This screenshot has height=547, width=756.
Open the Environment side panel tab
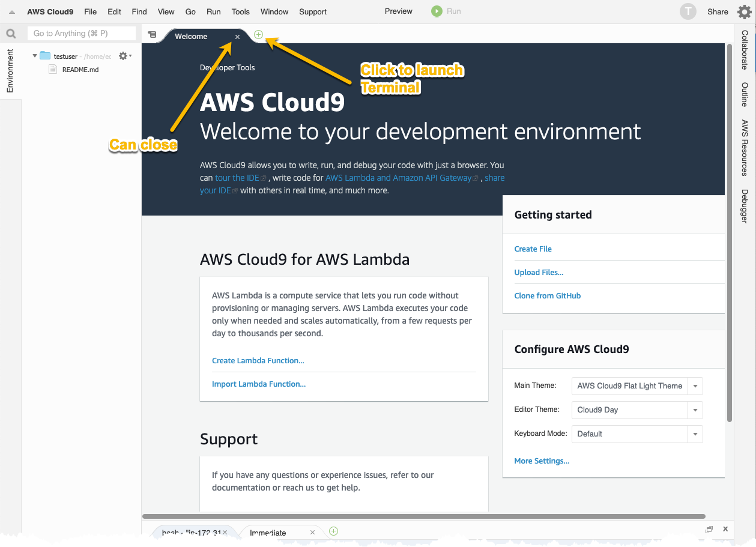pyautogui.click(x=10, y=71)
